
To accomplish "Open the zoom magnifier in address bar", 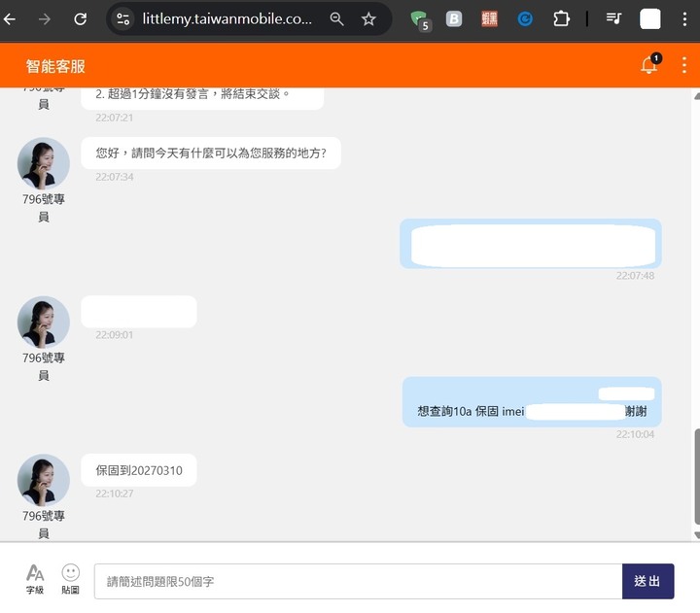I will 336,18.
